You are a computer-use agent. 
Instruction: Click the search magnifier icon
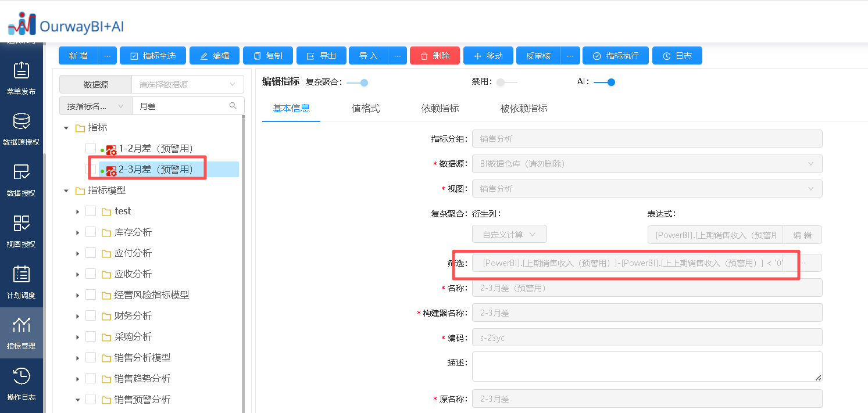tap(233, 106)
